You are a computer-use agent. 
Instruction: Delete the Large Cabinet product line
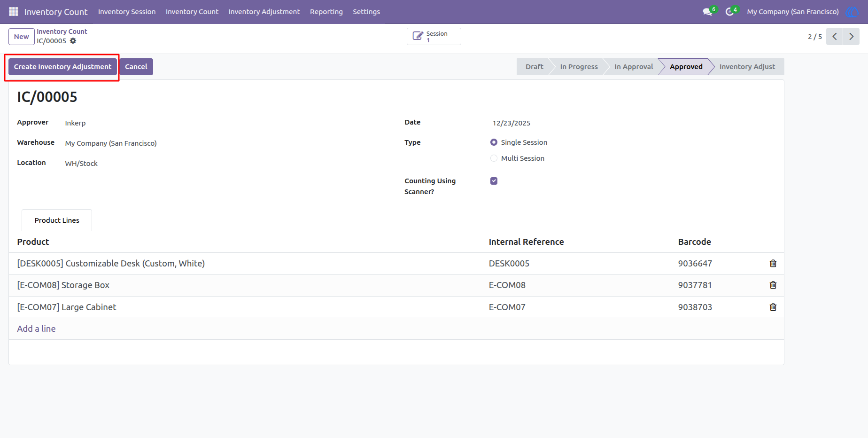(773, 307)
